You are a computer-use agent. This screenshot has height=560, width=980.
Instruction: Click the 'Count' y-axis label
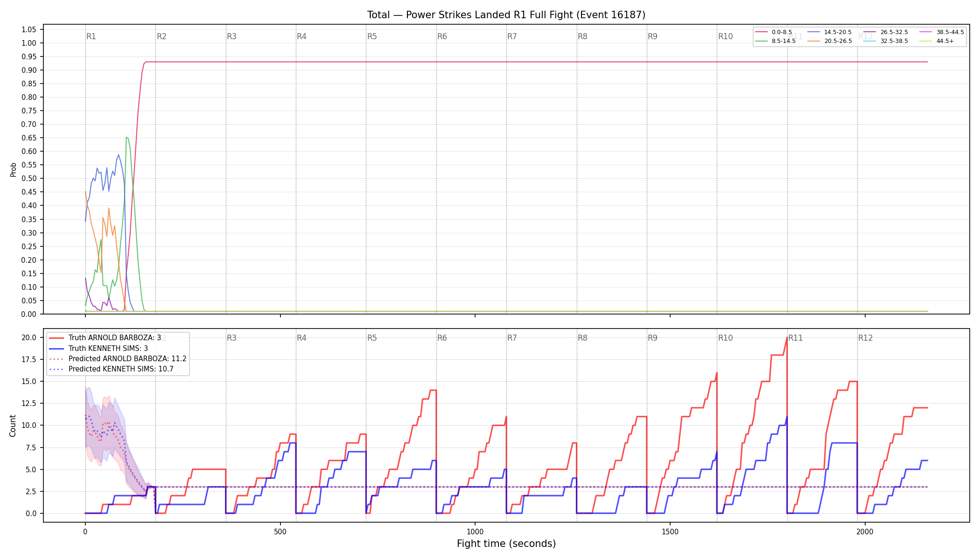point(13,426)
